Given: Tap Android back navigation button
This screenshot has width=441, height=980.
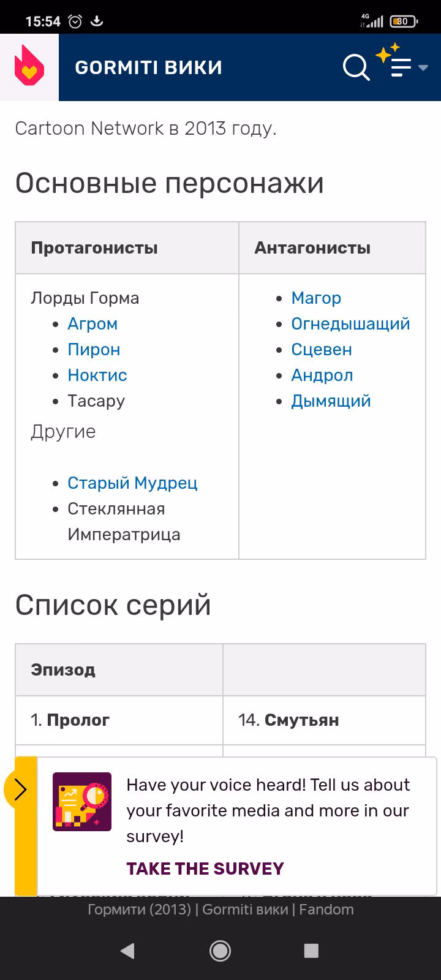Looking at the screenshot, I should (127, 951).
